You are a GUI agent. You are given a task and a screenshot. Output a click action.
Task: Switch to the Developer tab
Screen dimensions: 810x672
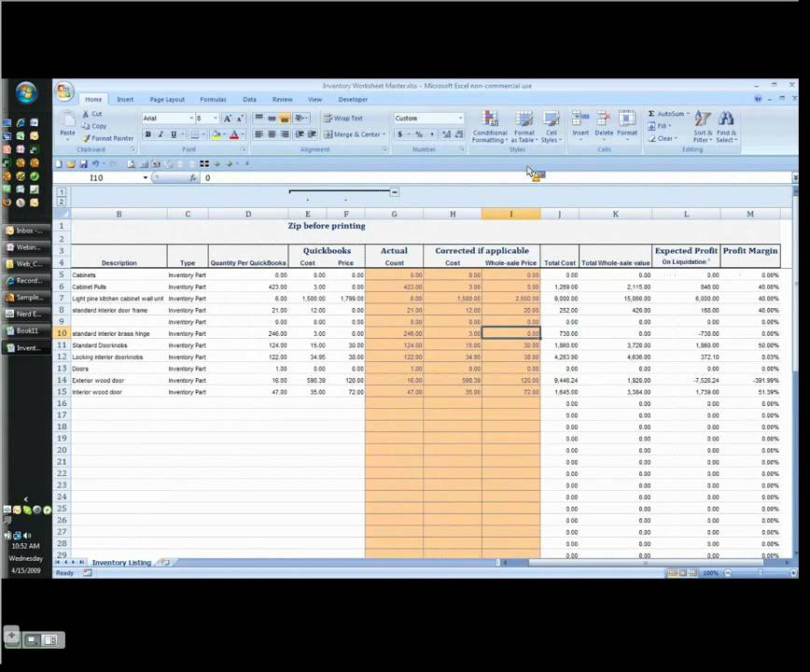[353, 100]
